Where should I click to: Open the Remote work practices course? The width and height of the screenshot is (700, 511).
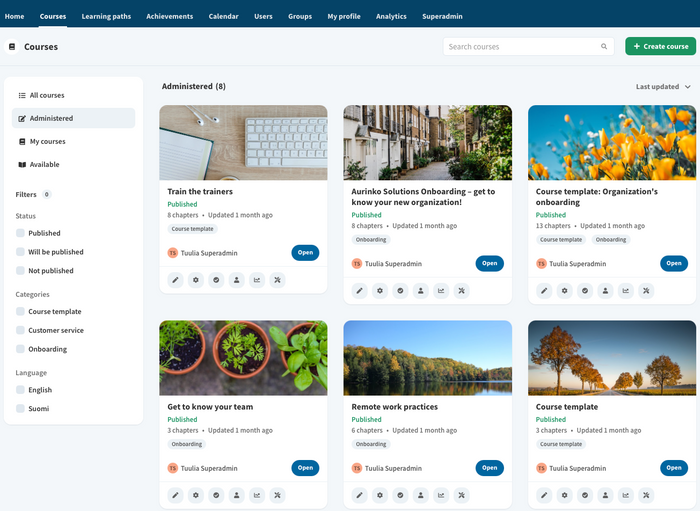point(489,467)
